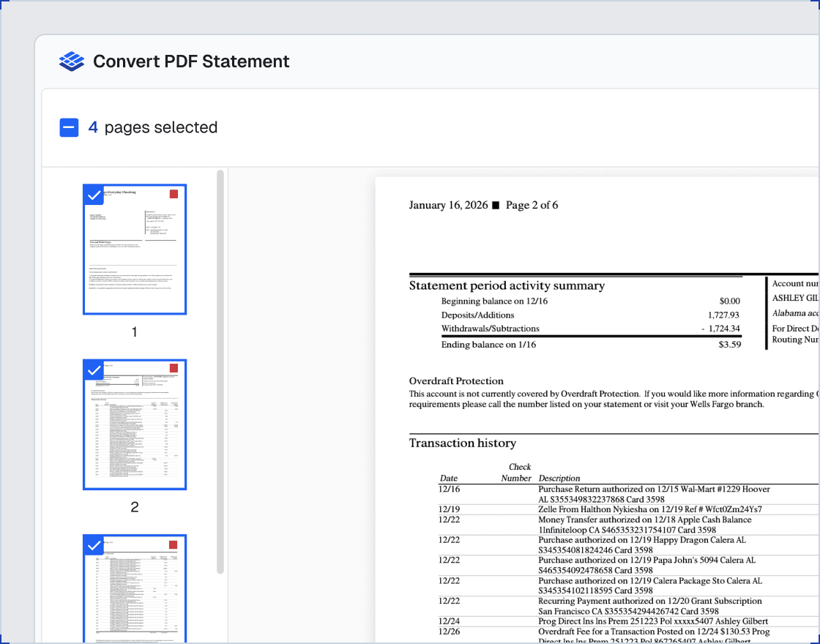Click "January 16, 2026" date text

click(x=448, y=205)
